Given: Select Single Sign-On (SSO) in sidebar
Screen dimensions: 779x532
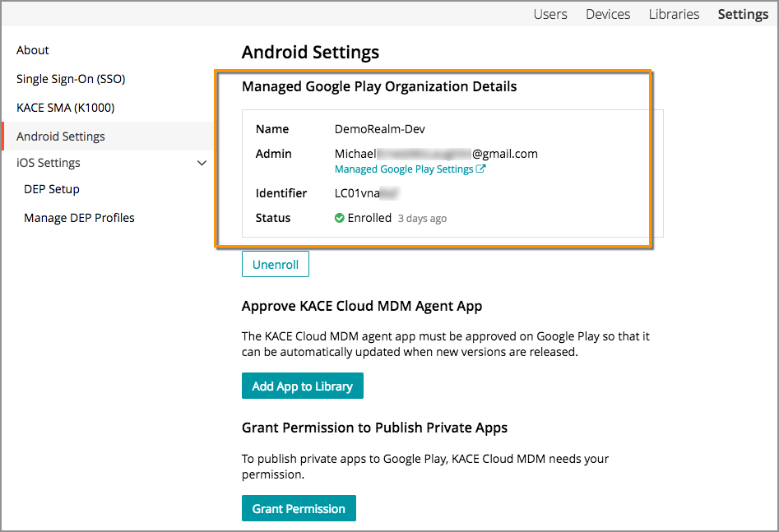Looking at the screenshot, I should coord(71,79).
